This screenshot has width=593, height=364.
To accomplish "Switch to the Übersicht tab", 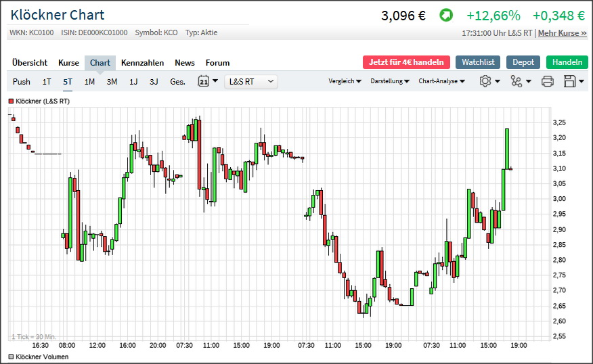I will (30, 63).
